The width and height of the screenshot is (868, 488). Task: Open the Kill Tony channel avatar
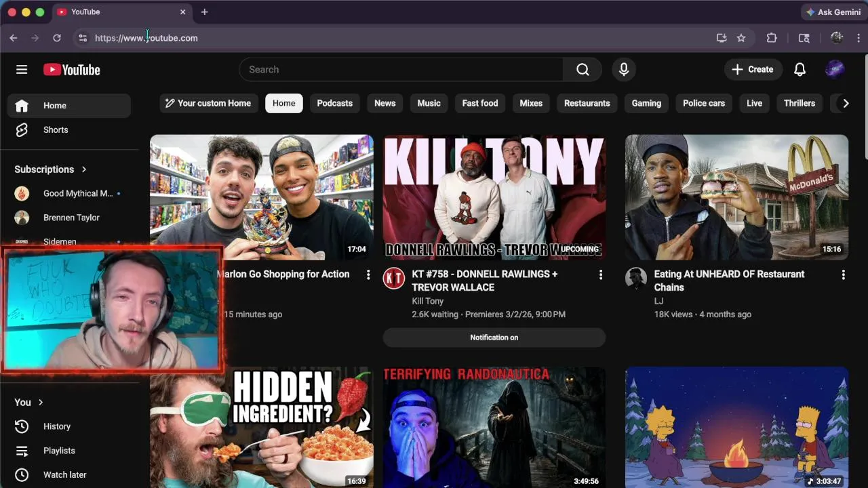pos(394,279)
